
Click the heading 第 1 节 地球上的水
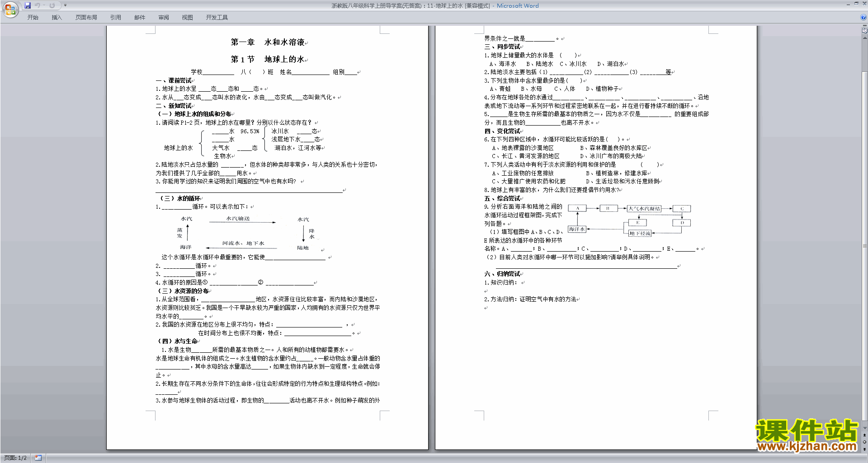pos(268,59)
